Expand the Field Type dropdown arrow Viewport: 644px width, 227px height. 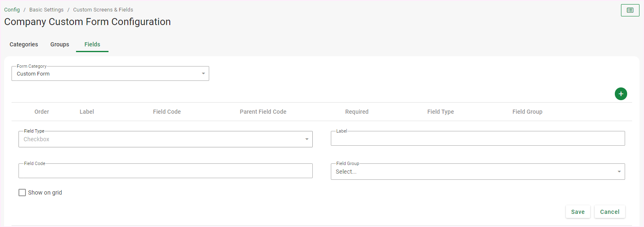pyautogui.click(x=307, y=139)
